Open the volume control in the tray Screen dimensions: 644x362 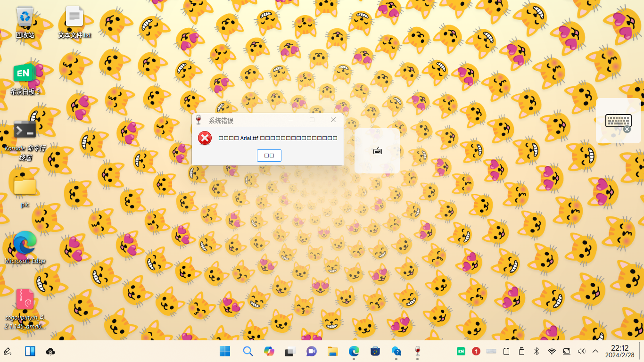(581, 351)
